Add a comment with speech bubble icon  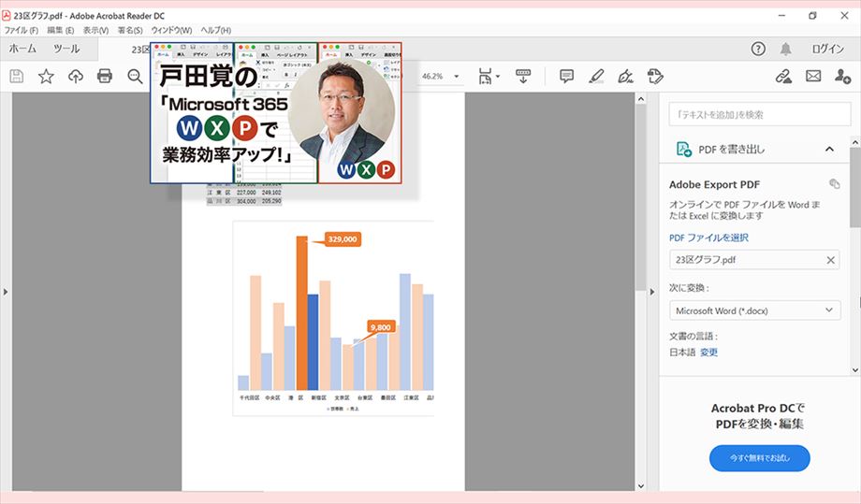(x=566, y=77)
